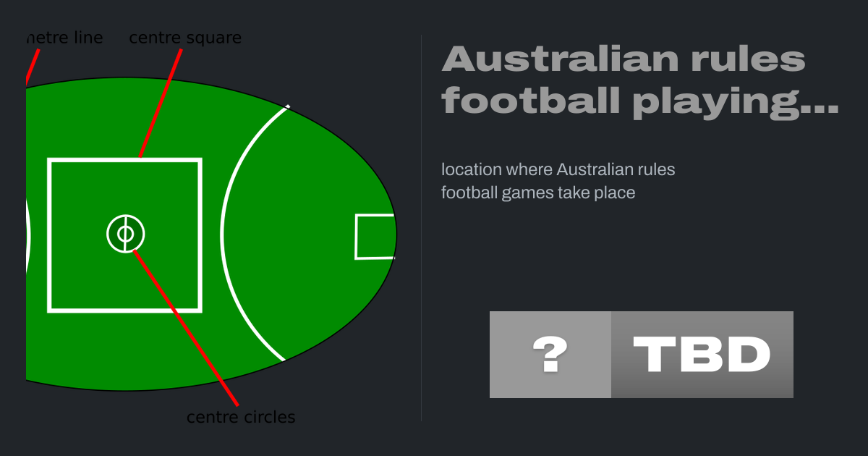This screenshot has height=456, width=868.
Task: Click the centre square label
Action: click(185, 38)
